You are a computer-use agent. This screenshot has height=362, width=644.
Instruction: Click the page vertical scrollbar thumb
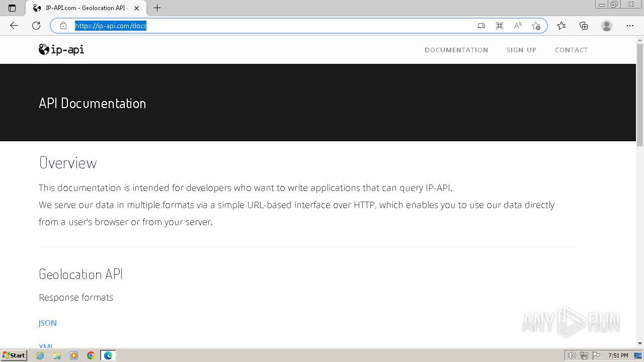tap(640, 94)
